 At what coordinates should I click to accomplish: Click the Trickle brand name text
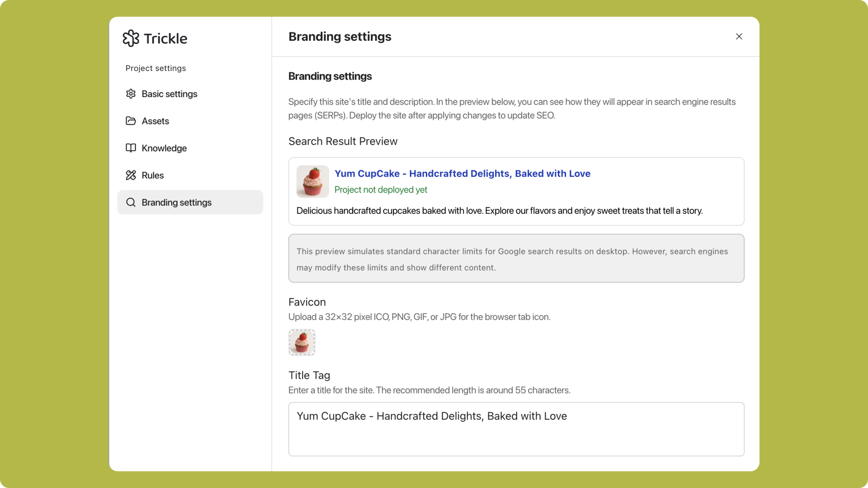coord(165,38)
